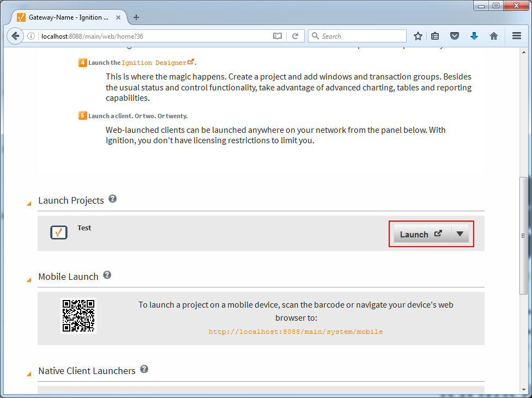Open the Launch button dropdown arrow
The height and width of the screenshot is (398, 532).
(461, 234)
